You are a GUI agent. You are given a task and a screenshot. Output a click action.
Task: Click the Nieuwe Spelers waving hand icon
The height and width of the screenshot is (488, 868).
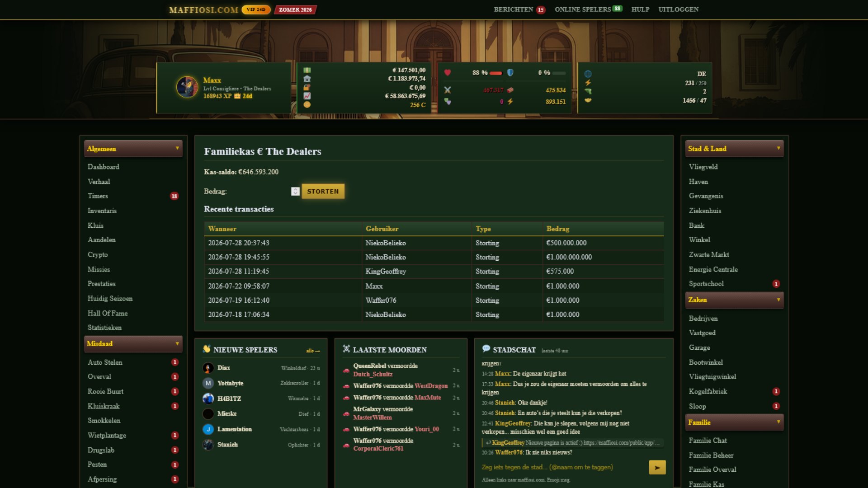(x=207, y=349)
